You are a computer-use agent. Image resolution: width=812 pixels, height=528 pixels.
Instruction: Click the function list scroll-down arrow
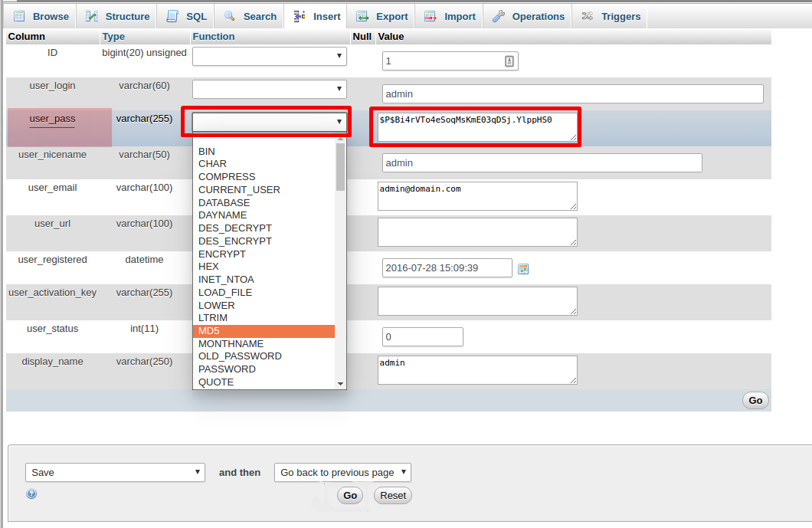pos(340,384)
